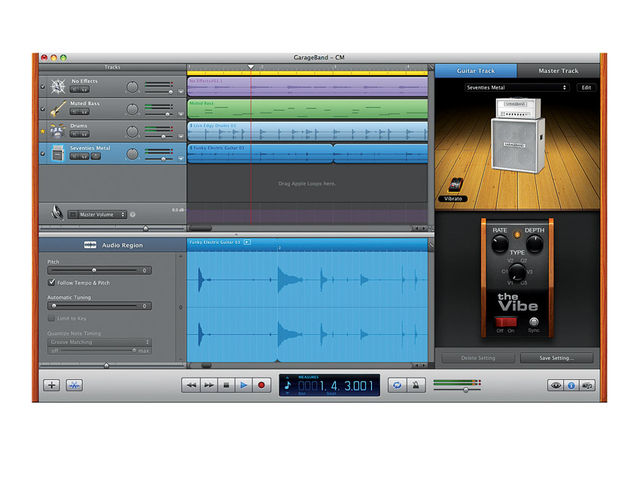
Task: Toggle the groove checkmark on Seventies Metal track
Action: tap(42, 154)
